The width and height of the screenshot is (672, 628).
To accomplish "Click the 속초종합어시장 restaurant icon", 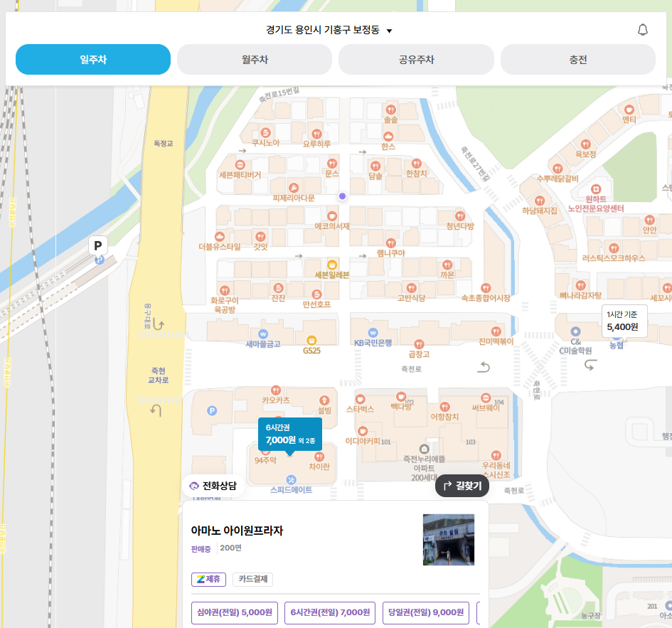I will point(486,287).
